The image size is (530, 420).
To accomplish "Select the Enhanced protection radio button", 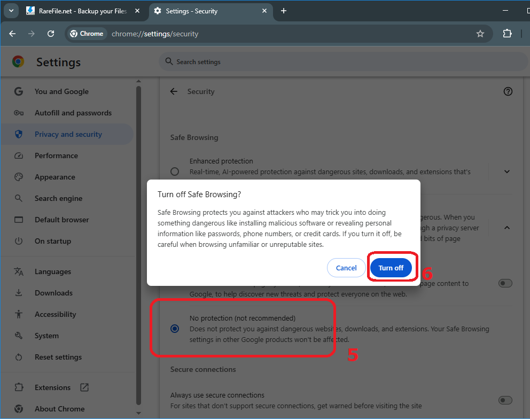I will click(x=175, y=172).
